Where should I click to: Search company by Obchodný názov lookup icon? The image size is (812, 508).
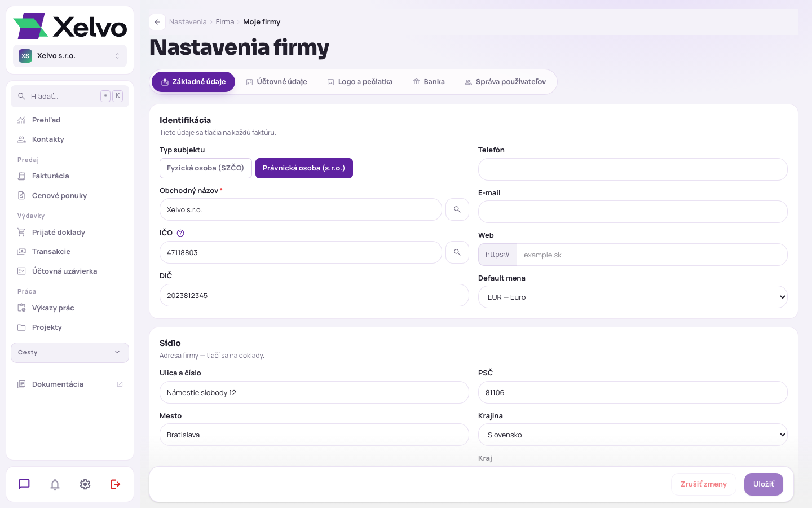pyautogui.click(x=457, y=209)
